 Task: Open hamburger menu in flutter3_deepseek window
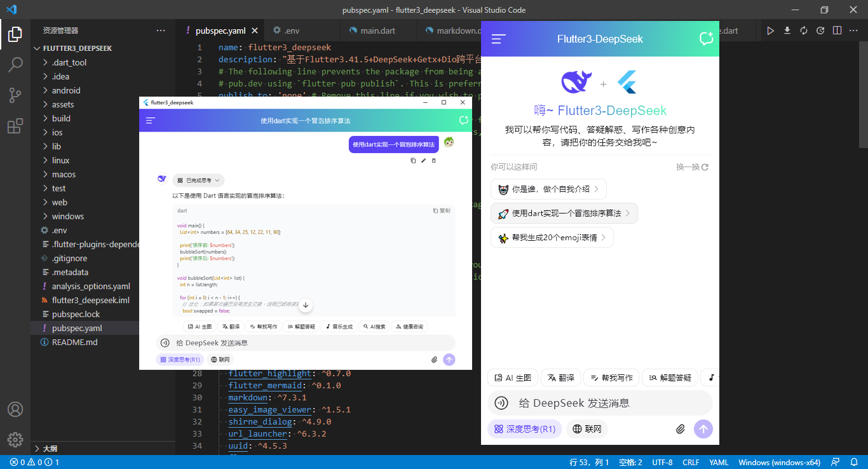tap(151, 120)
